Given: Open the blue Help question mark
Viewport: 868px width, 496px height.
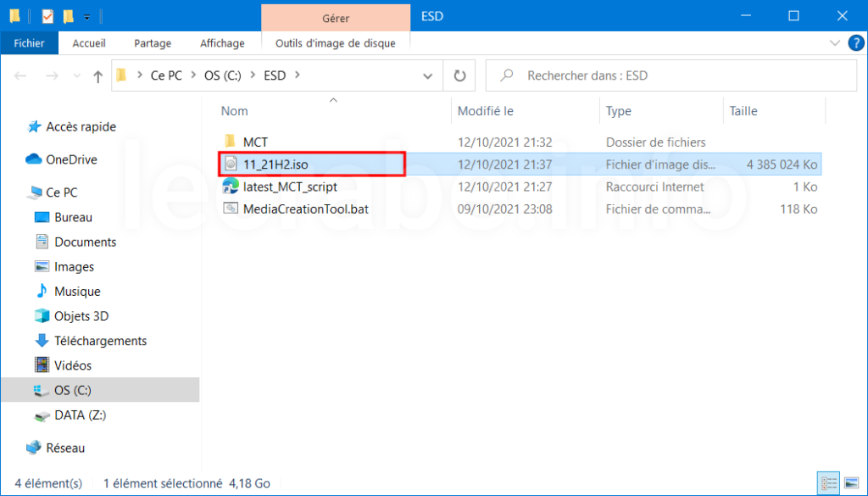Looking at the screenshot, I should point(856,43).
